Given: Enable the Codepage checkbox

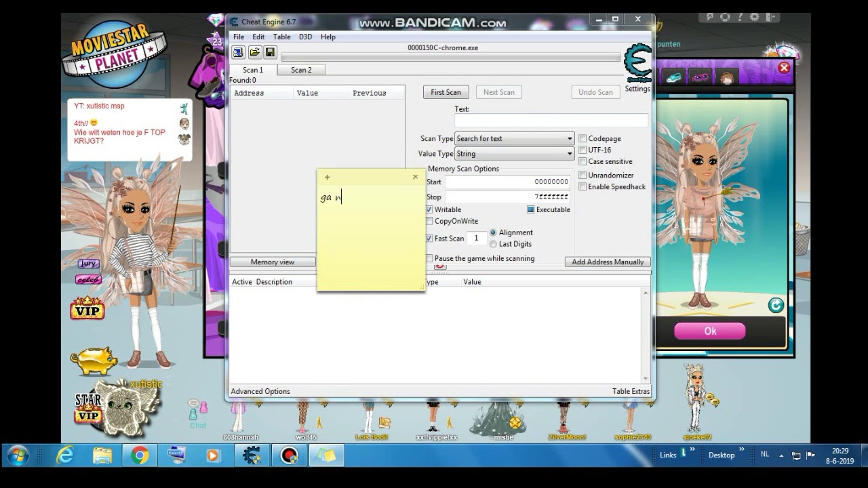Looking at the screenshot, I should click(x=583, y=138).
